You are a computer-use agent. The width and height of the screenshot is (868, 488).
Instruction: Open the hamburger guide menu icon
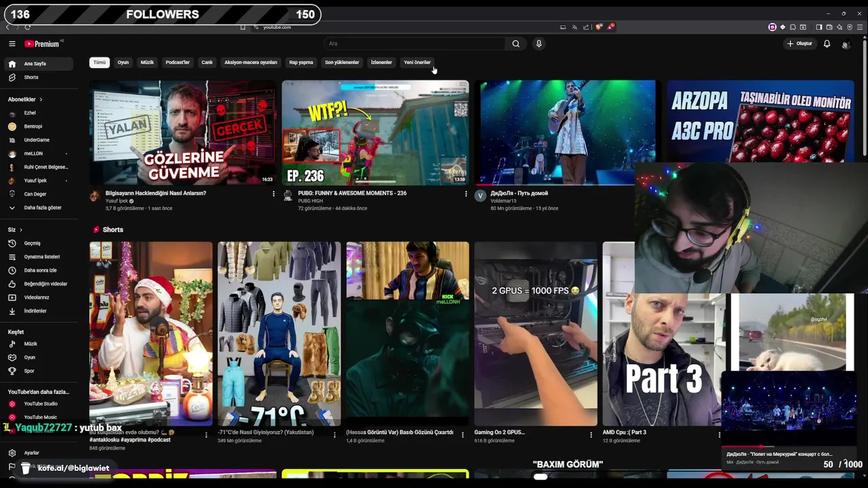(12, 43)
